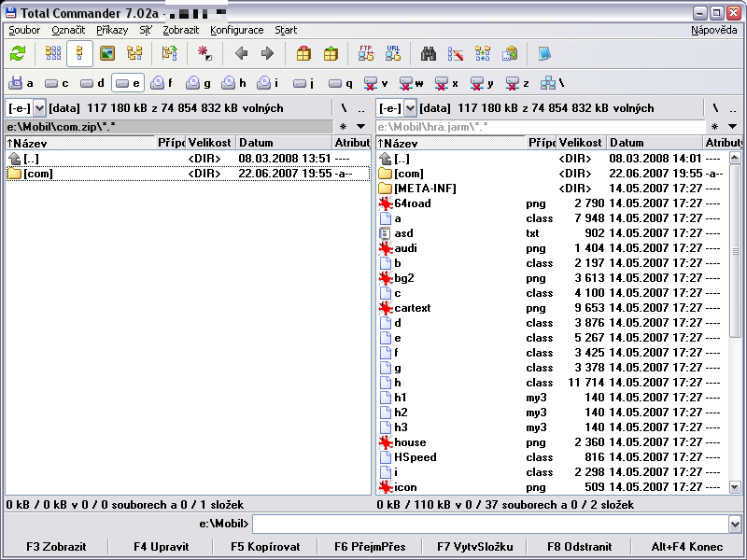Open the directory tree view icon
Image resolution: width=747 pixels, height=560 pixels.
(134, 53)
